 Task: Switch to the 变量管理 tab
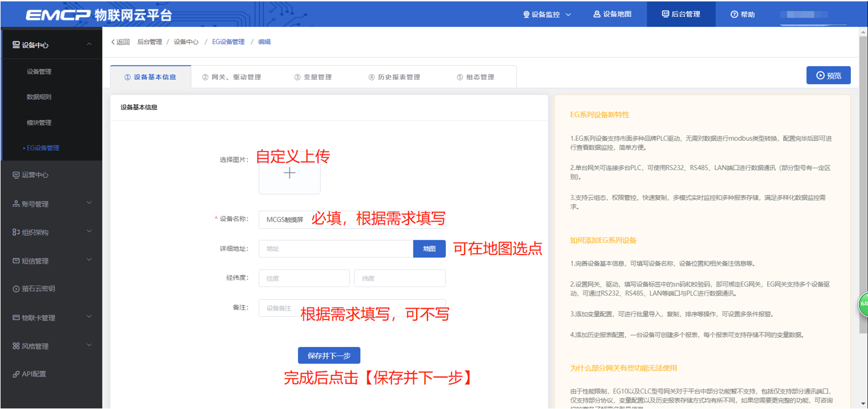tap(313, 77)
